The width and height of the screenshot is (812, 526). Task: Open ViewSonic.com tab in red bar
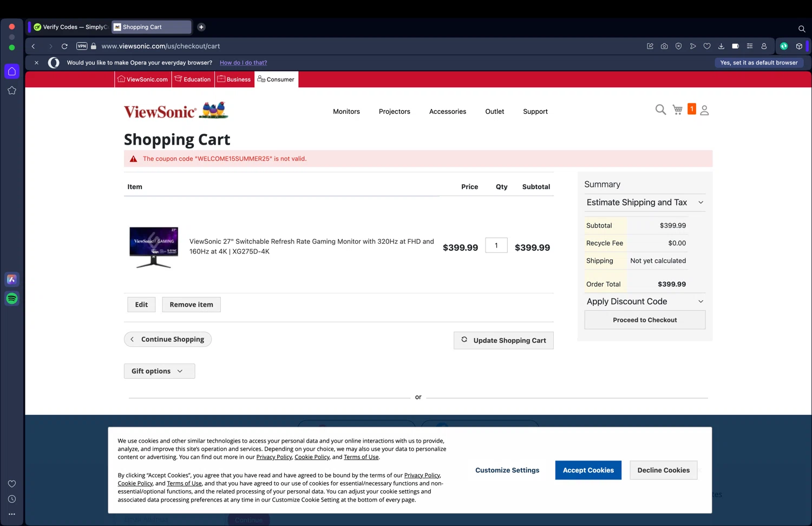[143, 79]
